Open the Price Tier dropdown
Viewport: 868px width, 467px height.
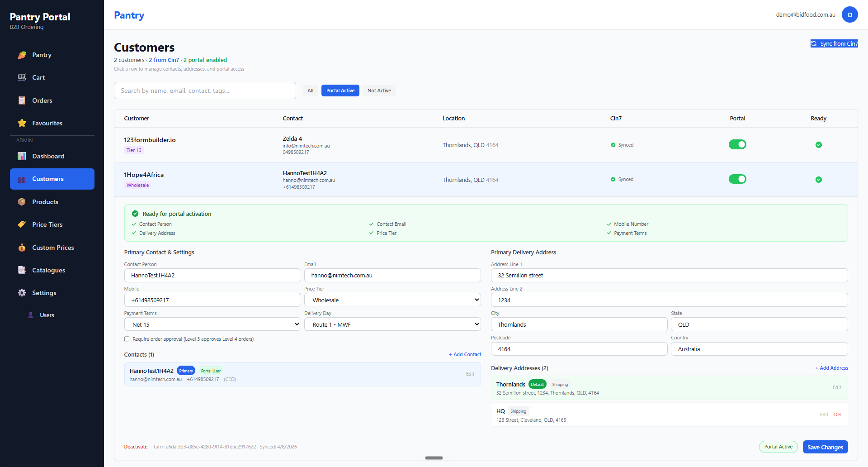pyautogui.click(x=392, y=300)
